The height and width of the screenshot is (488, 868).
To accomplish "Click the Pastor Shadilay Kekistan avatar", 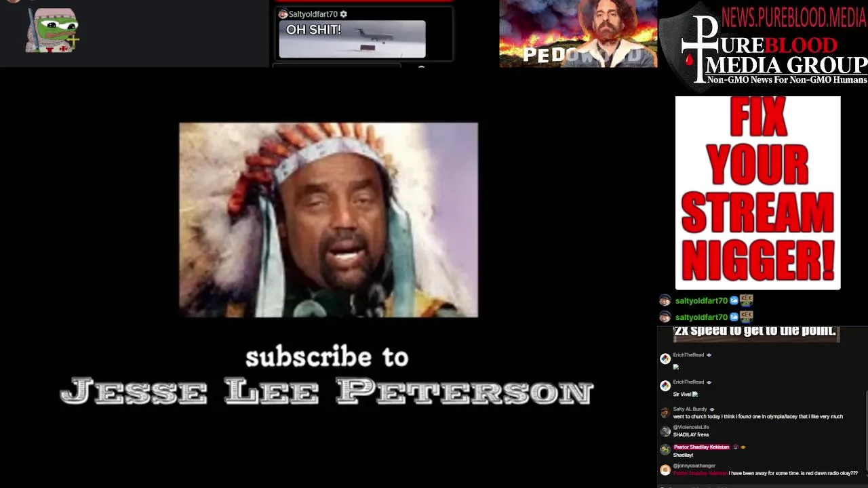I will tap(665, 450).
